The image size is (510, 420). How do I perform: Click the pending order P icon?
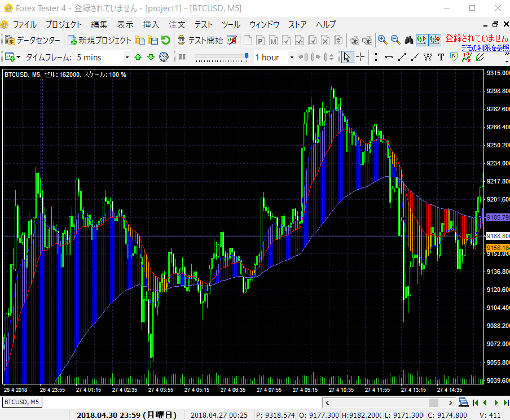pyautogui.click(x=260, y=41)
